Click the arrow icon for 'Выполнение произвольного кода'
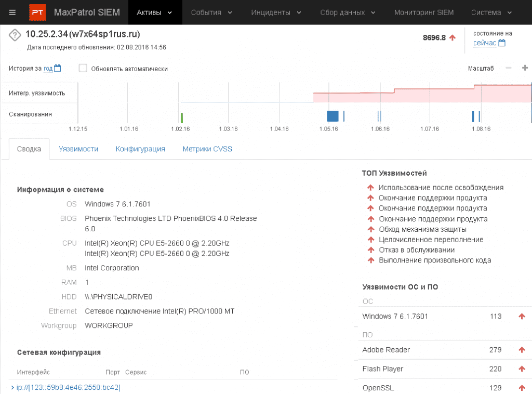This screenshot has width=532, height=394. tap(371, 260)
